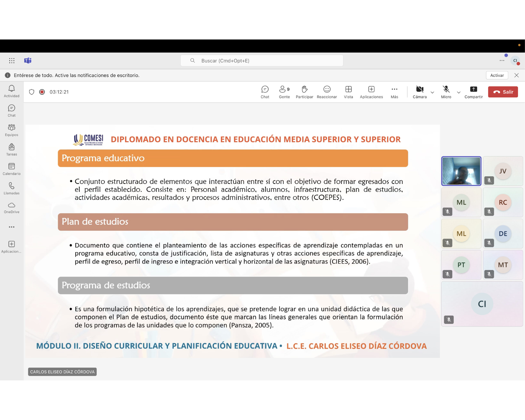Click the Microsoft Teams logo icon
525x420 pixels.
click(x=28, y=60)
